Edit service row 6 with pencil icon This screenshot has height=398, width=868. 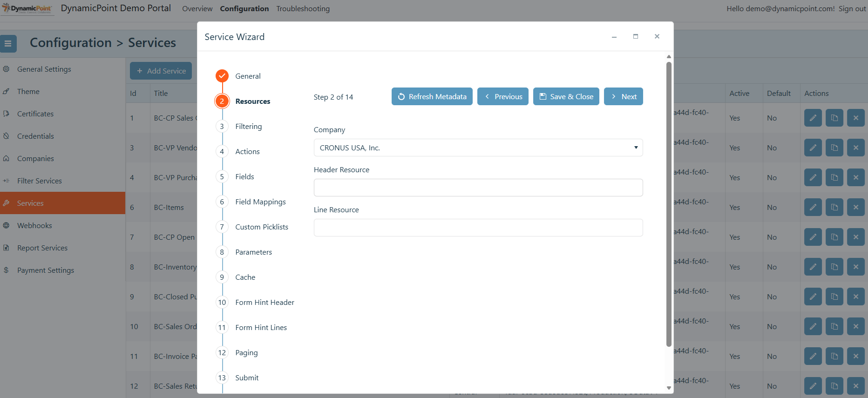(813, 207)
